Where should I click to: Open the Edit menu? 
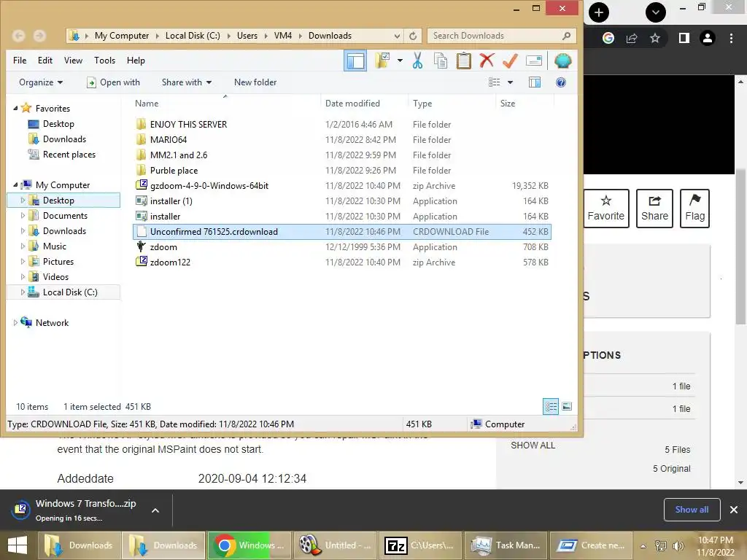pyautogui.click(x=45, y=61)
